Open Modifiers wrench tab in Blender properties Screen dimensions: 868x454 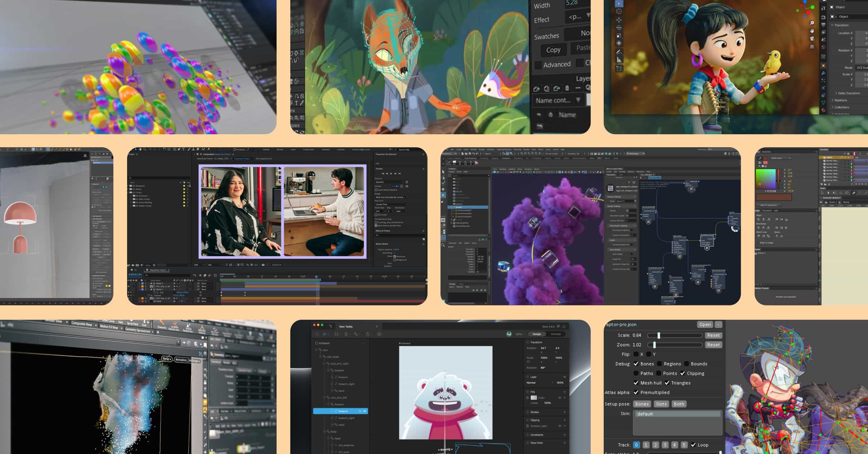point(823,73)
